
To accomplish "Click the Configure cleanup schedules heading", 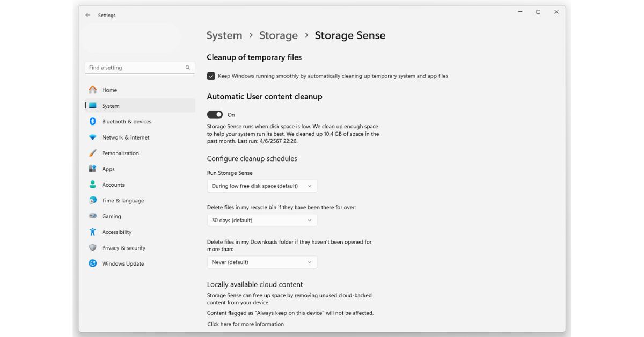I will click(252, 159).
